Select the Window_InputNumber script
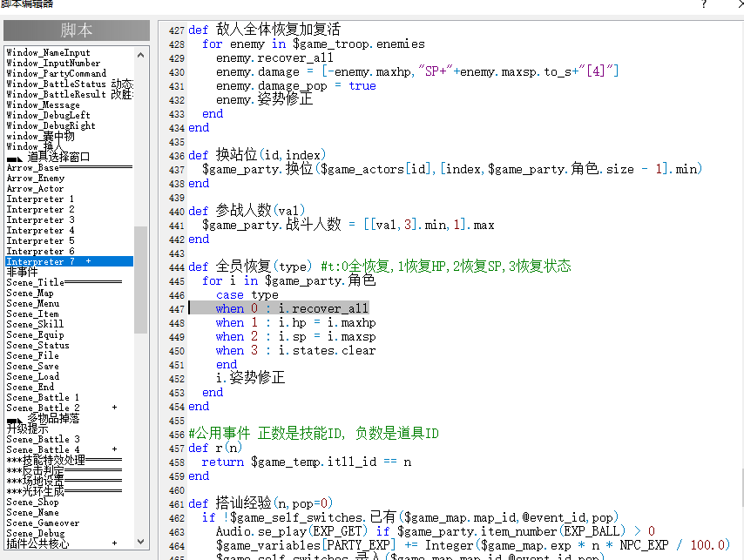Screen dimensions: 744x560 (53, 63)
